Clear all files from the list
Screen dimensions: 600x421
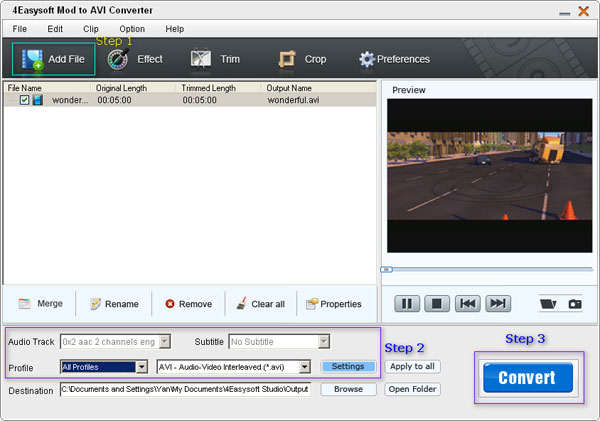(x=261, y=304)
